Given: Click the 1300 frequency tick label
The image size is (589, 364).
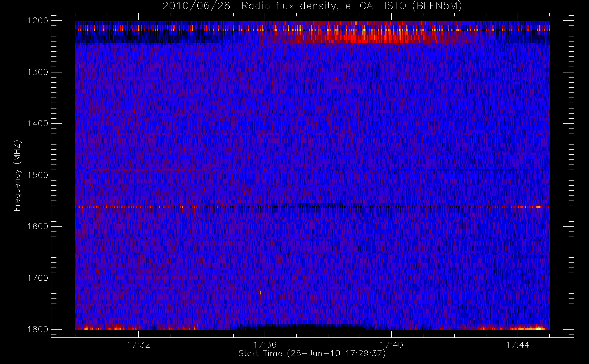Looking at the screenshot, I should click(x=38, y=72).
